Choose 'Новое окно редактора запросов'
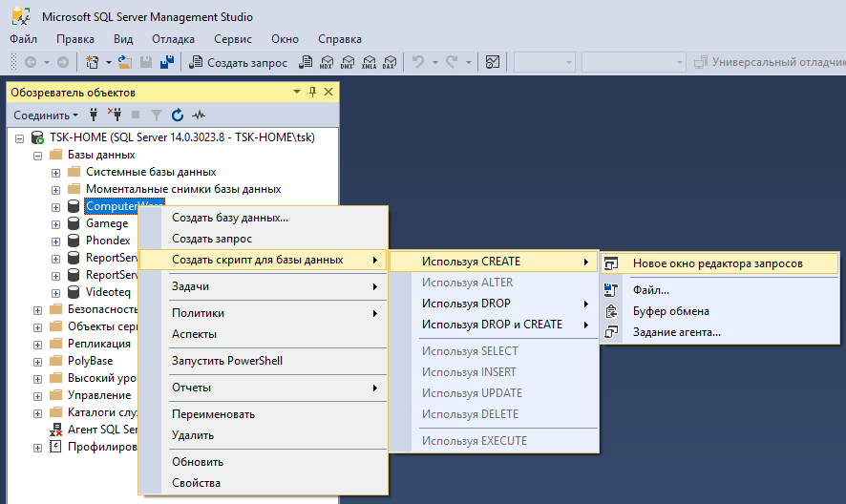 [x=720, y=263]
